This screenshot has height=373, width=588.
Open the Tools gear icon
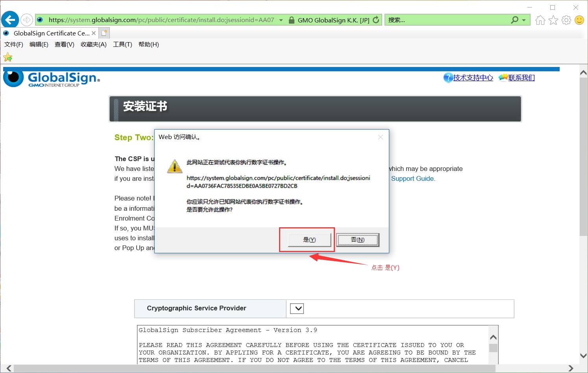[x=566, y=20]
